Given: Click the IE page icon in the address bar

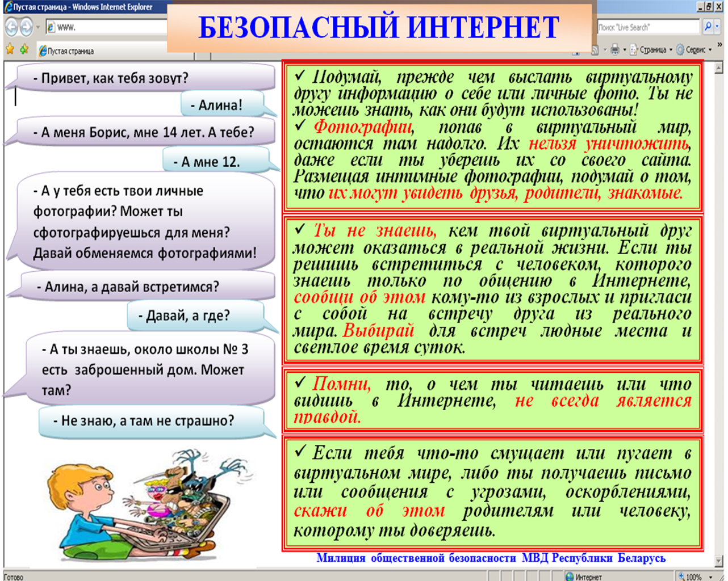Looking at the screenshot, I should coord(51,27).
